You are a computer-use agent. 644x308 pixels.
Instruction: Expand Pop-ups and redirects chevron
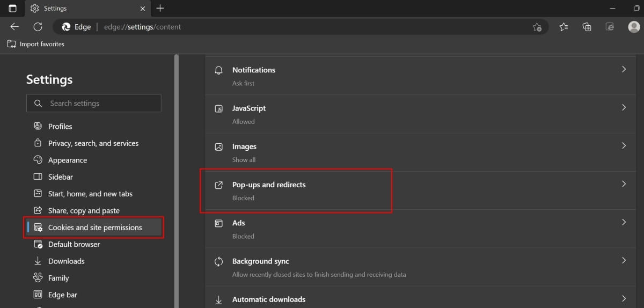pos(624,184)
